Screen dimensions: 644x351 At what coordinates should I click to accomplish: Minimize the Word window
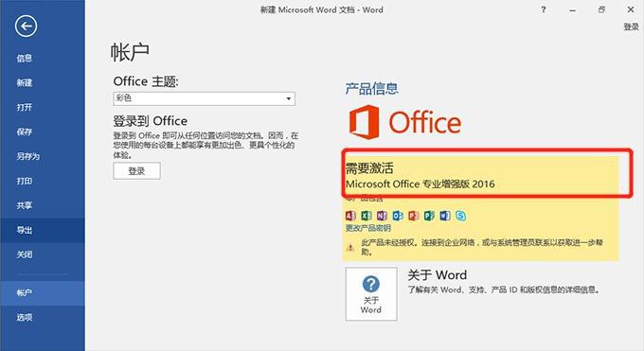573,9
